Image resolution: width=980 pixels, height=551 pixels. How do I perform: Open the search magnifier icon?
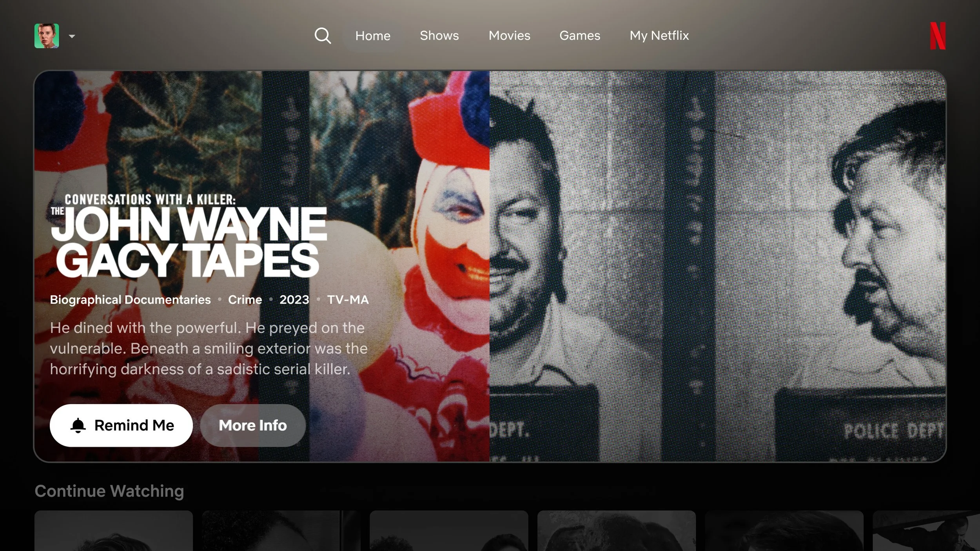pos(323,36)
